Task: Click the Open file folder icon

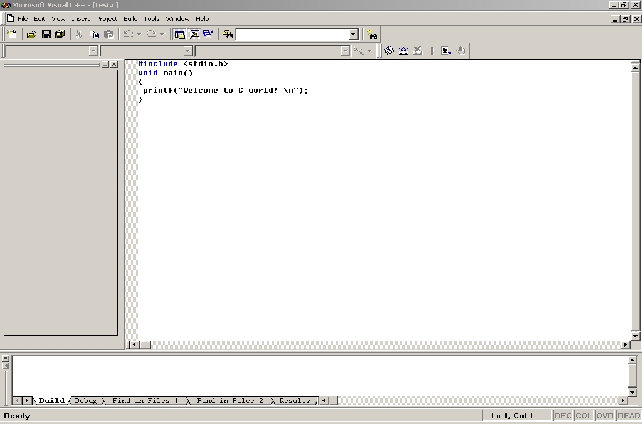Action: coord(31,34)
